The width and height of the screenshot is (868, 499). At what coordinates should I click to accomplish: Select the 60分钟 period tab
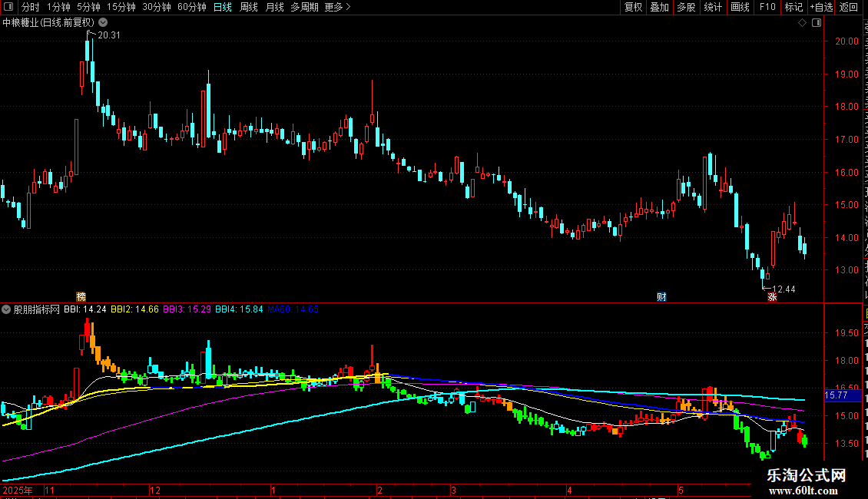coord(192,7)
